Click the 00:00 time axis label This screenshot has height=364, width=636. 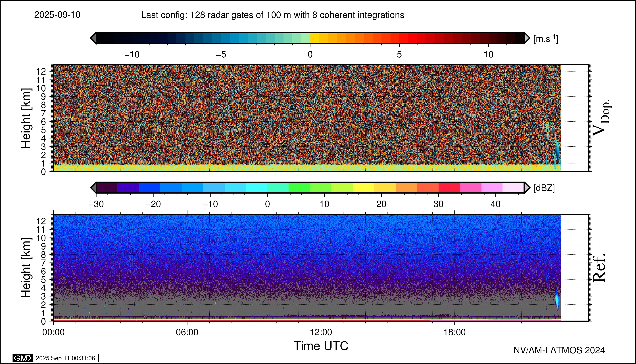tap(53, 332)
